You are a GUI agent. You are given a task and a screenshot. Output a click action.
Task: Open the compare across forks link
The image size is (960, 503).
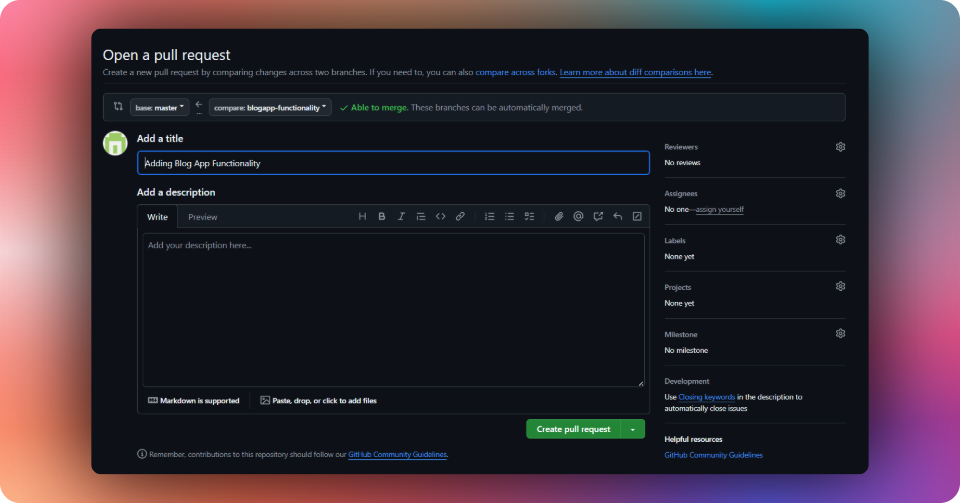(516, 72)
